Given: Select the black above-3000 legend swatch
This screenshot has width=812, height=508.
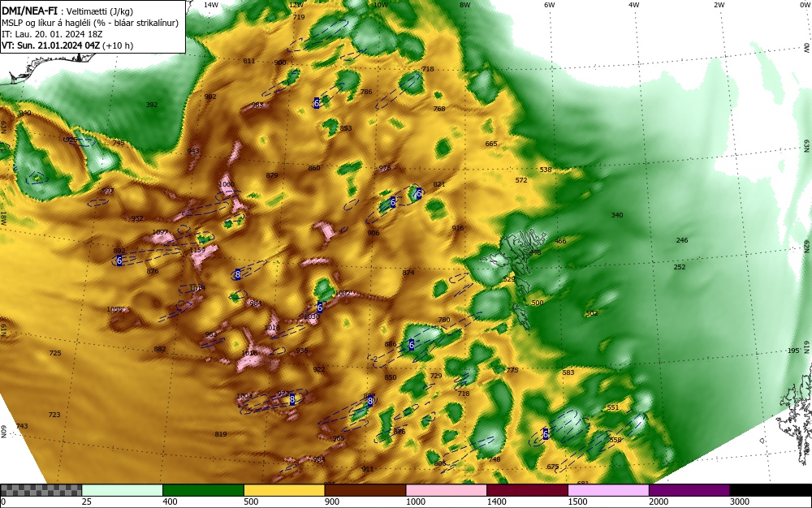Looking at the screenshot, I should (771, 490).
